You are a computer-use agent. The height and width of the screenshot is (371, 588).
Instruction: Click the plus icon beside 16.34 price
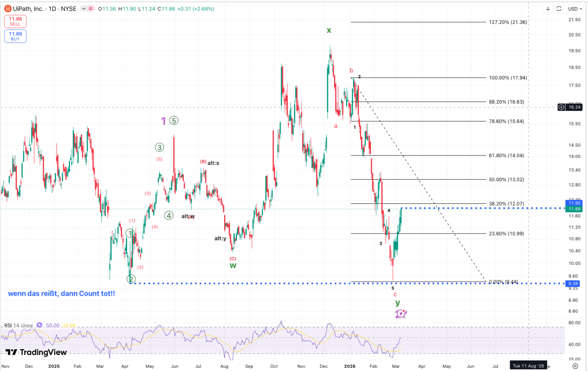tap(561, 107)
